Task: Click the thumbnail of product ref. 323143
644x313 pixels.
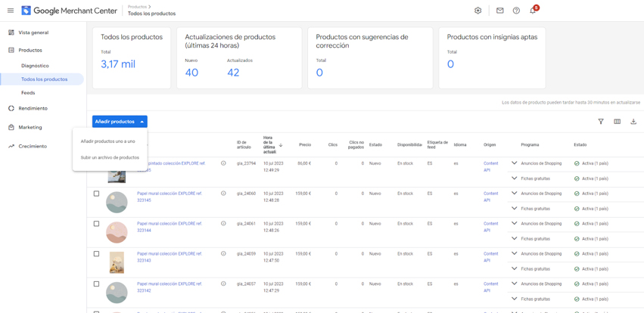Action: (x=117, y=262)
